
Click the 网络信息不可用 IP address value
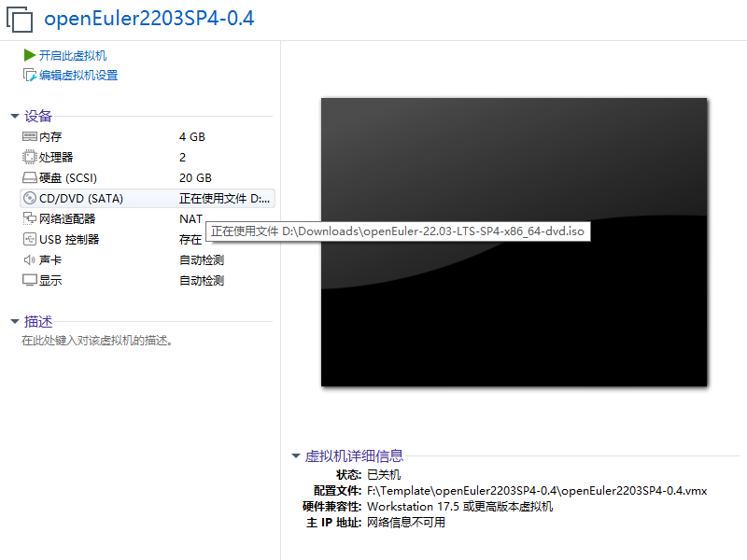point(406,523)
